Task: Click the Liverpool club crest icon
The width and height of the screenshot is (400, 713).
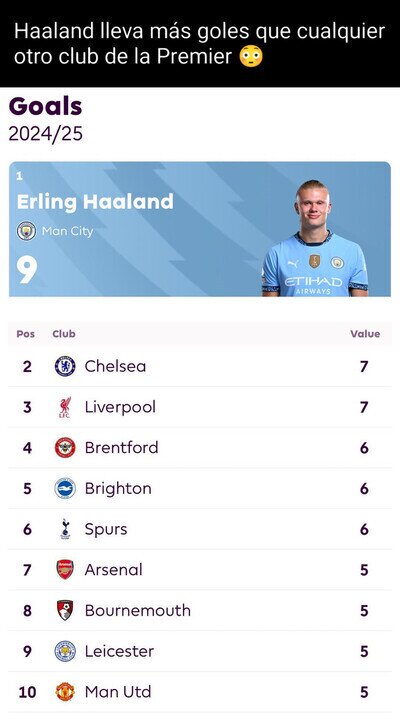Action: point(65,407)
